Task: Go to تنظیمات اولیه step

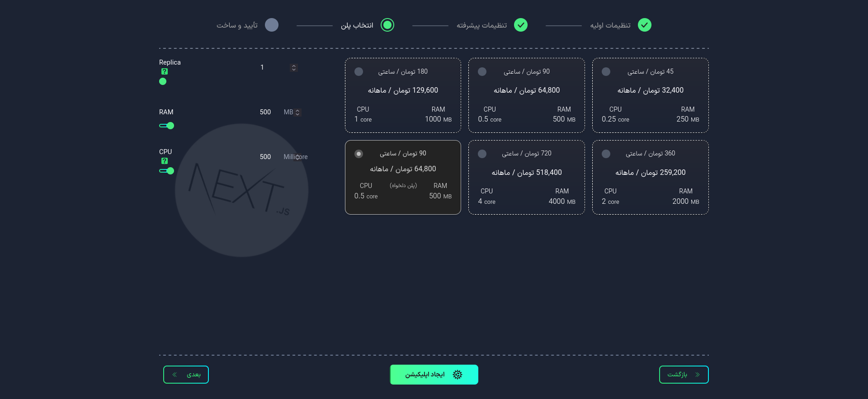Action: pyautogui.click(x=610, y=25)
